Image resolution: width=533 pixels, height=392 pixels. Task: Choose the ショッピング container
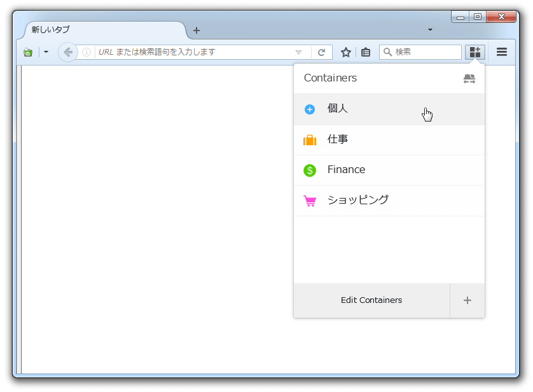pyautogui.click(x=389, y=200)
